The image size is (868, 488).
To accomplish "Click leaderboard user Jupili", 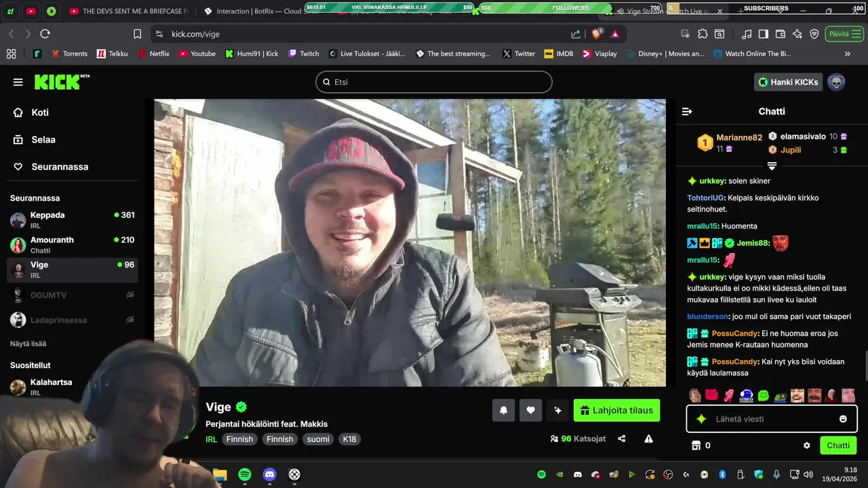I will point(791,150).
